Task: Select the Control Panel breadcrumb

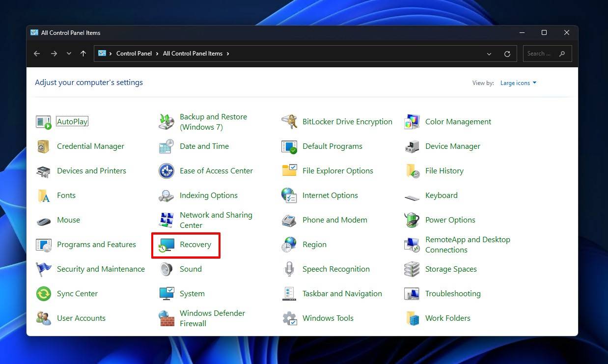Action: pos(134,54)
